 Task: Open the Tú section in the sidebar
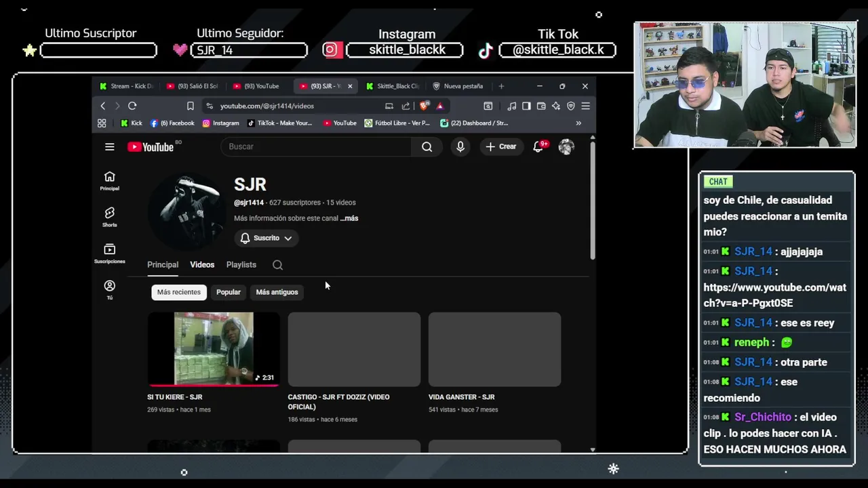point(109,289)
